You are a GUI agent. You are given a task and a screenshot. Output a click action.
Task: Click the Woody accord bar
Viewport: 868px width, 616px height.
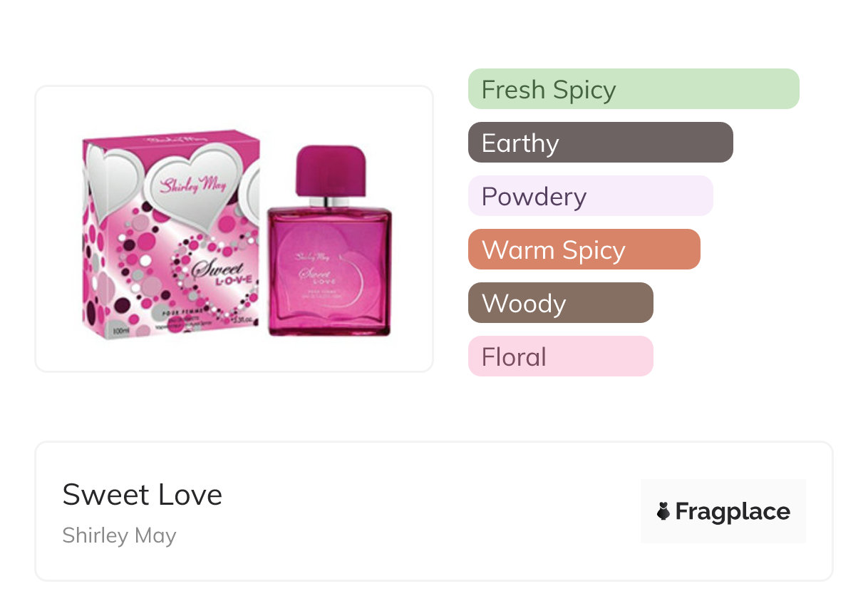click(560, 303)
